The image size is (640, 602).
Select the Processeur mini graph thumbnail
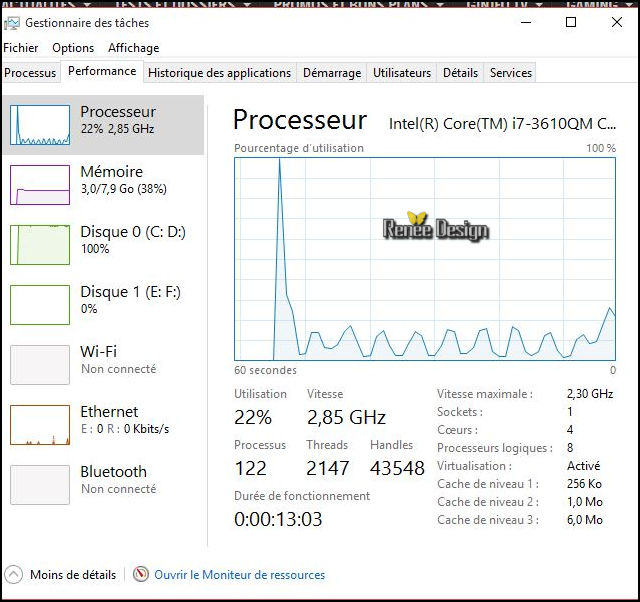tap(40, 125)
